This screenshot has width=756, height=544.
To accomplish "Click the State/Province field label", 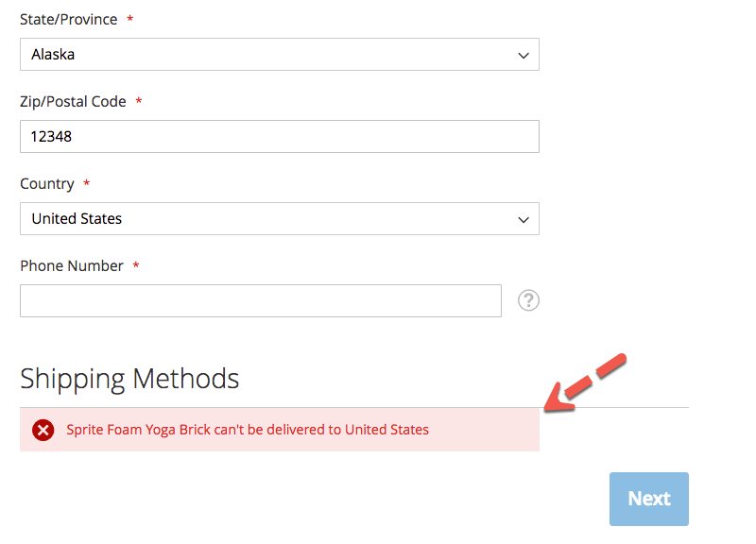I will click(x=67, y=19).
